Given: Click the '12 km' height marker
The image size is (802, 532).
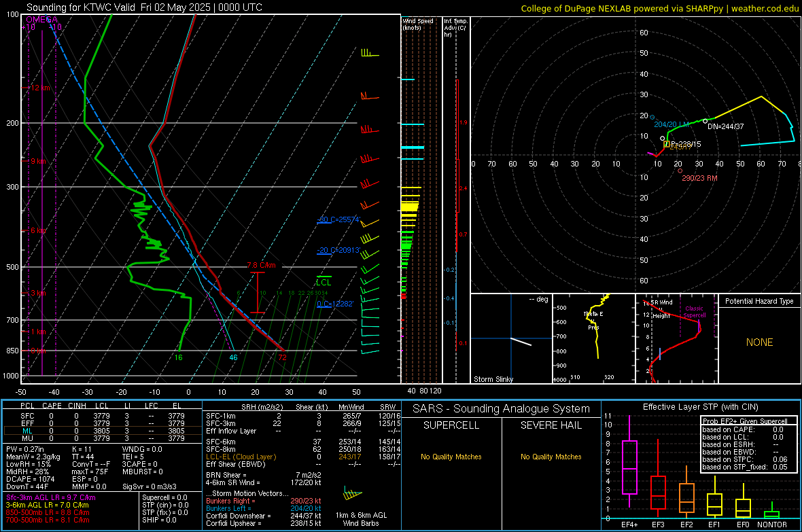Looking at the screenshot, I should (40, 88).
